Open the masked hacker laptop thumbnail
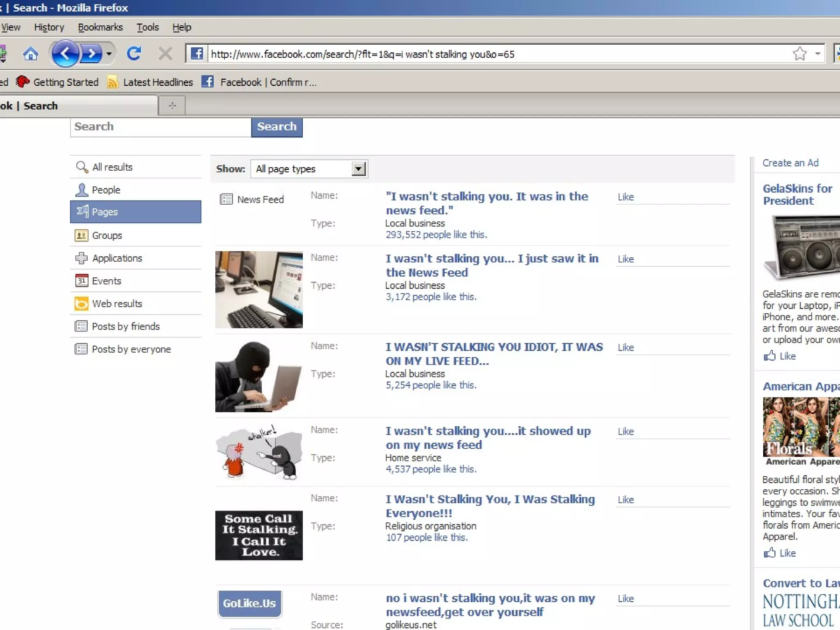The image size is (840, 630). 258,376
